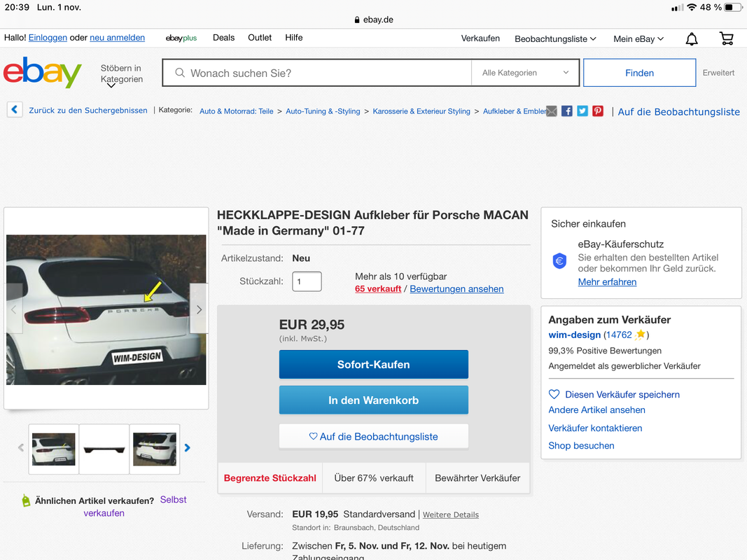The height and width of the screenshot is (560, 747).
Task: Click Auf die Beobachtungsliste link at top right
Action: click(x=679, y=112)
